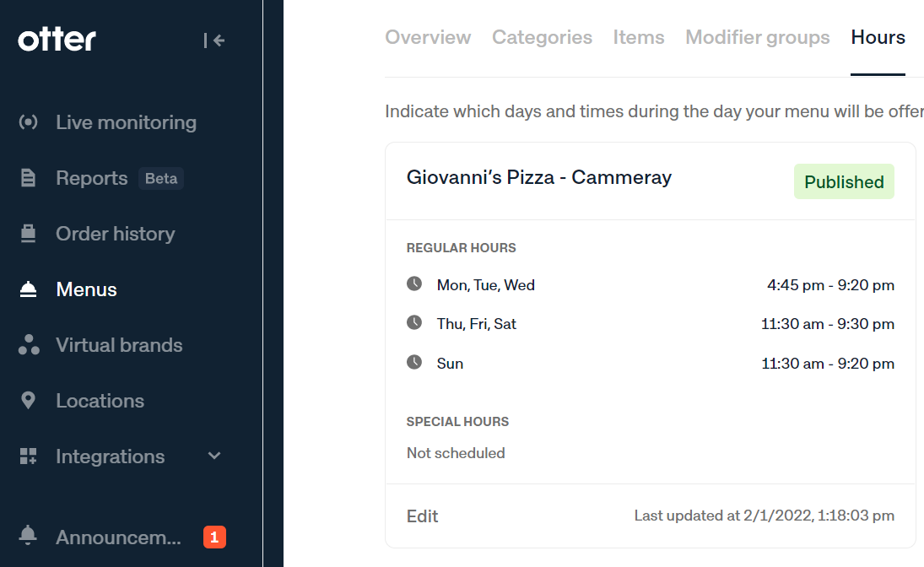Open the Overview tab
Image resolution: width=924 pixels, height=567 pixels.
coord(428,37)
